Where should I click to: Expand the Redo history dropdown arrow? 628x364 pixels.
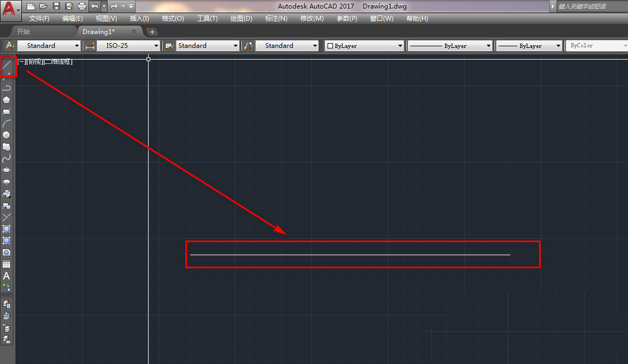coord(124,6)
